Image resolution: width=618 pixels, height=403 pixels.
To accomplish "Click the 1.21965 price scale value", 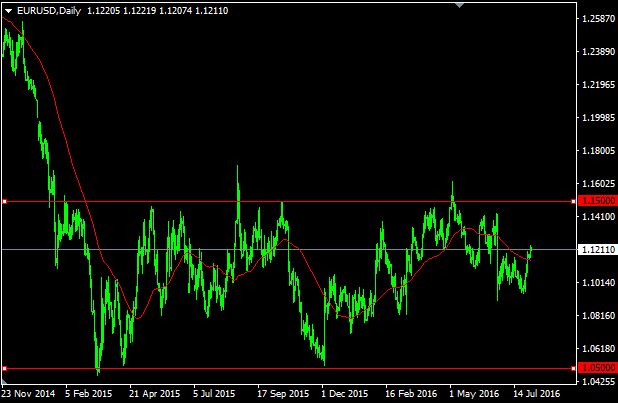I will pyautogui.click(x=598, y=85).
